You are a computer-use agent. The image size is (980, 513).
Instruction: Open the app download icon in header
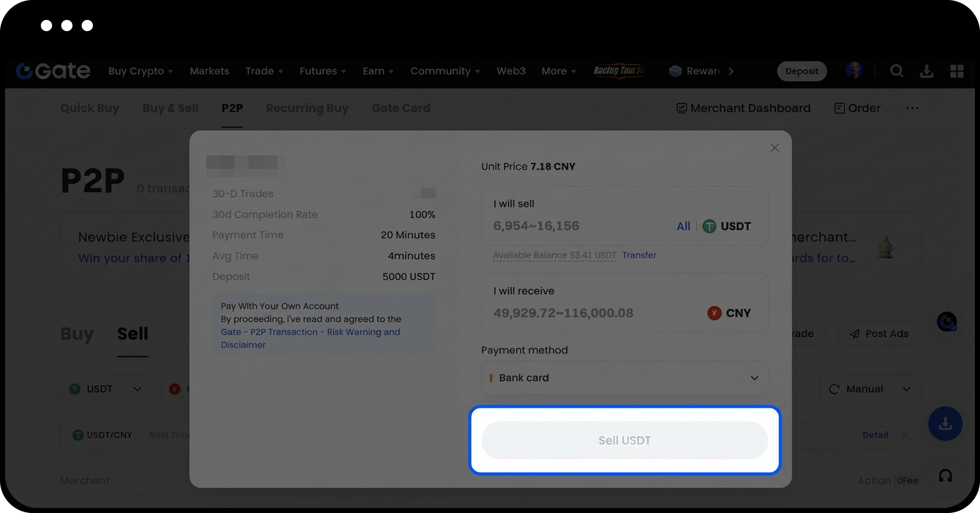click(x=926, y=71)
